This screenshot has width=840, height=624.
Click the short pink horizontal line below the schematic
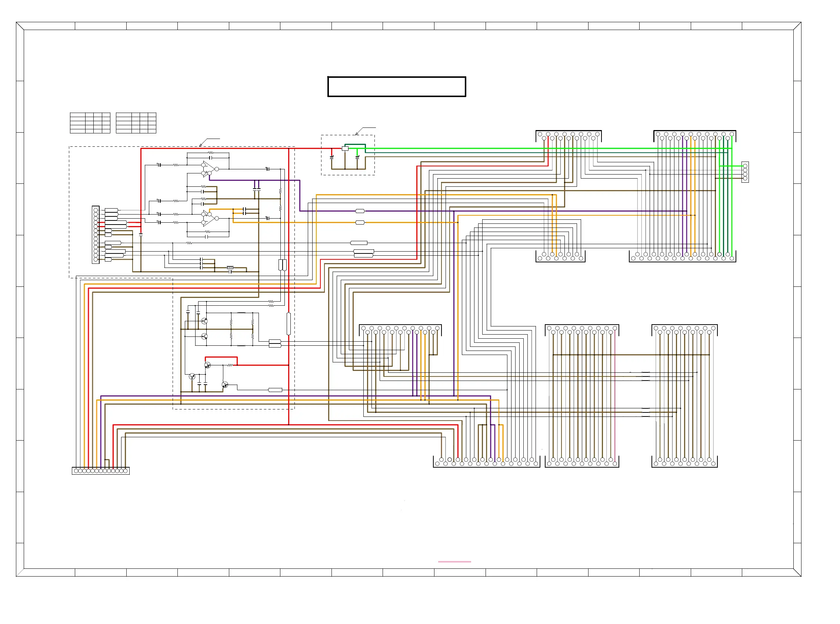coord(454,562)
